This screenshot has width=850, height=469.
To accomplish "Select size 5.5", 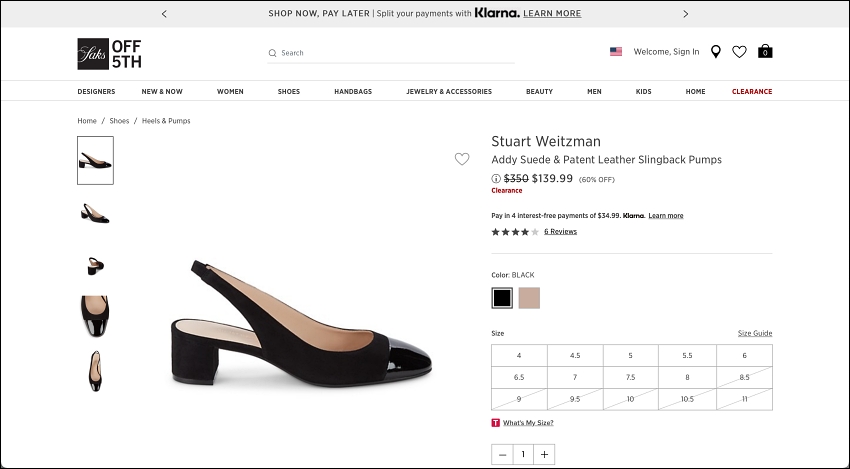I will pos(687,356).
